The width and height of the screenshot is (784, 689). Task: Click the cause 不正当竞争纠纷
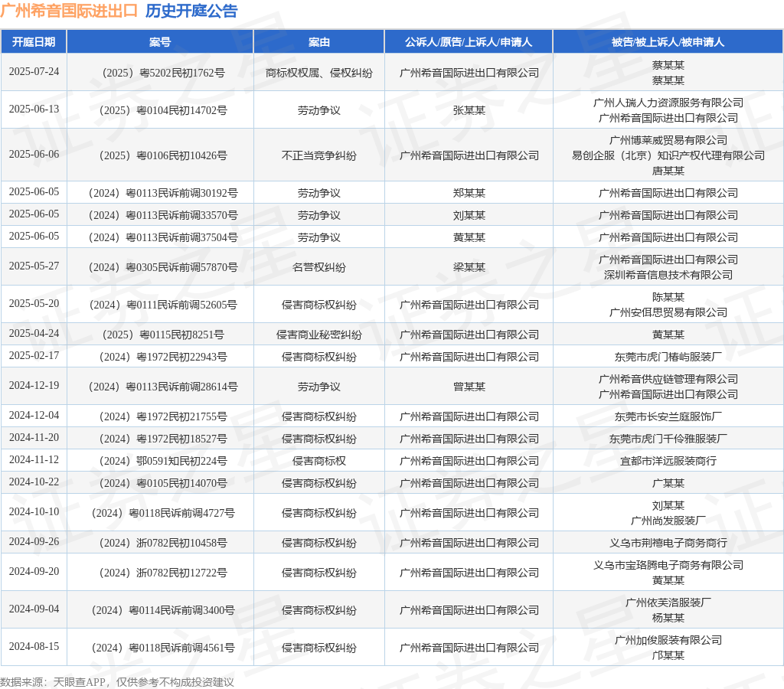click(319, 155)
